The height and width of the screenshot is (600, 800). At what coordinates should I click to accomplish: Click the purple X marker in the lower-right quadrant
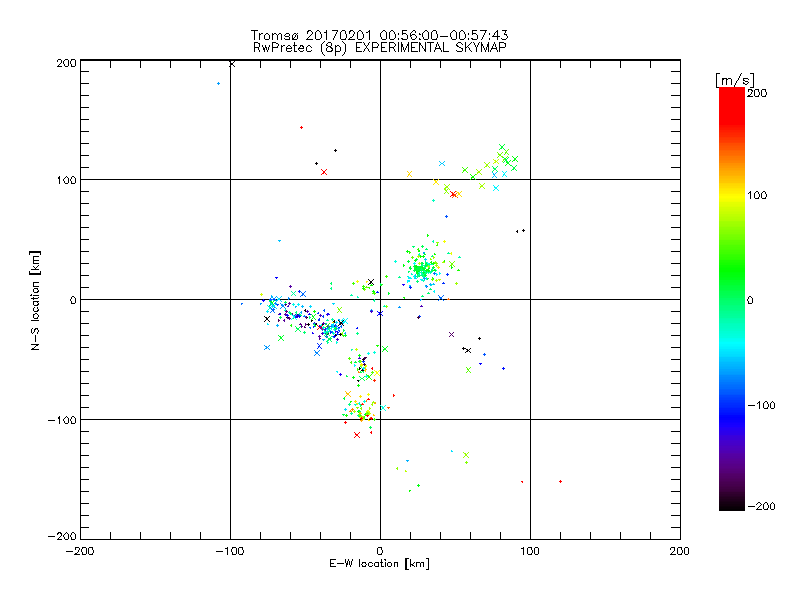451,335
